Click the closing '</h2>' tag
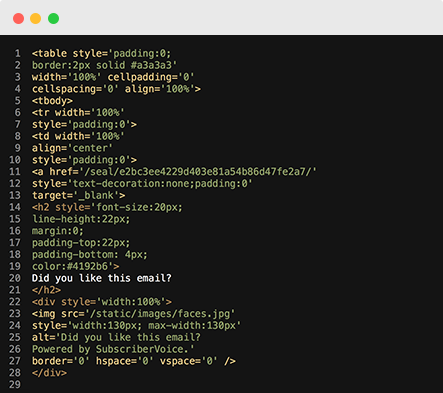 tap(46, 290)
